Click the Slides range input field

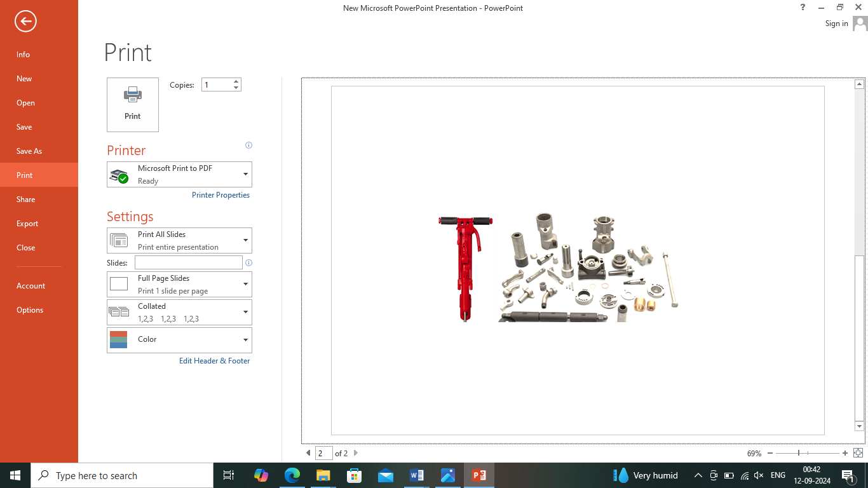188,262
